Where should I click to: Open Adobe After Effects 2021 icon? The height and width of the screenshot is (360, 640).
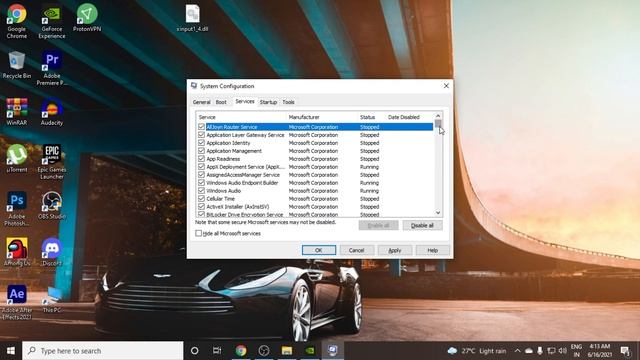[17, 302]
